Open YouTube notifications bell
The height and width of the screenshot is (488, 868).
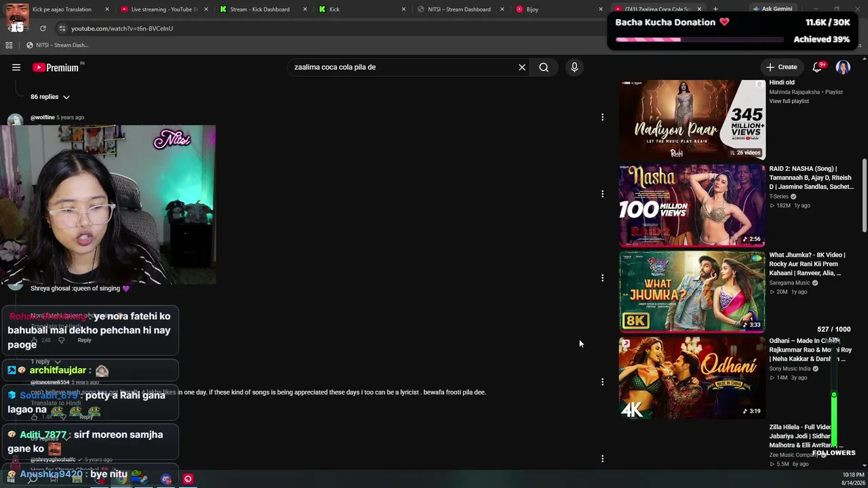[x=817, y=67]
